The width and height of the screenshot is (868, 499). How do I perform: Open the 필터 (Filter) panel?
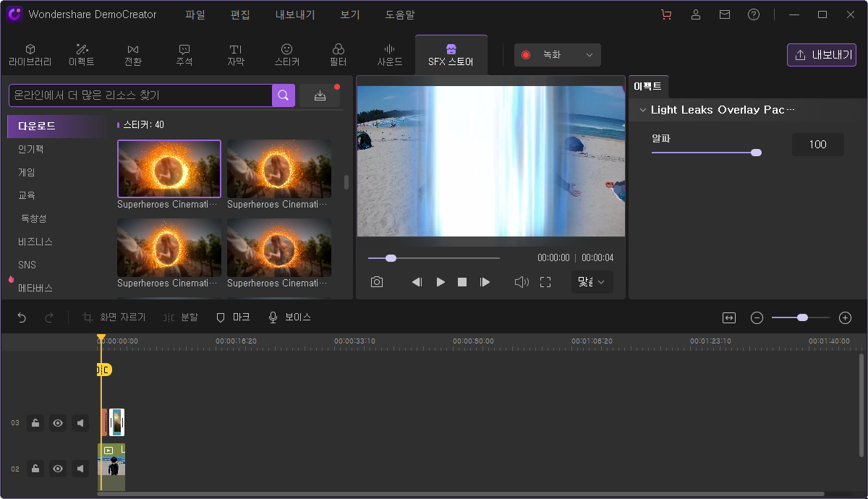pos(338,54)
